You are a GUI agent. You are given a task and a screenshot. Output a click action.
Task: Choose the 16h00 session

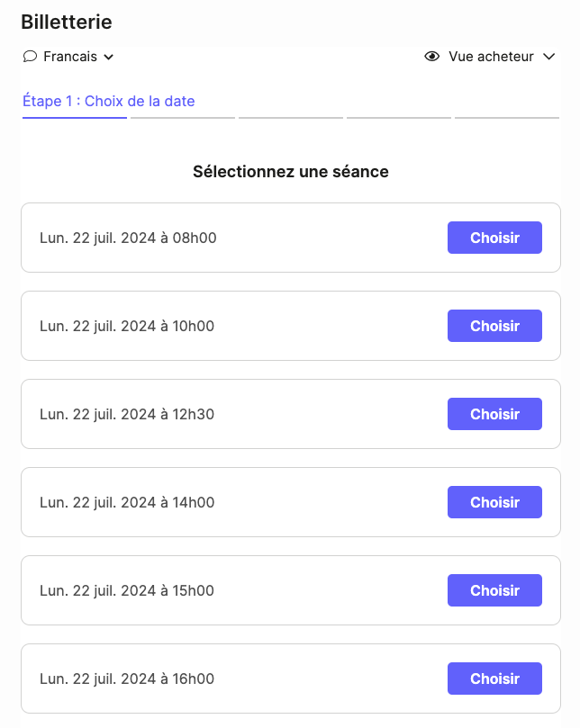pos(494,679)
